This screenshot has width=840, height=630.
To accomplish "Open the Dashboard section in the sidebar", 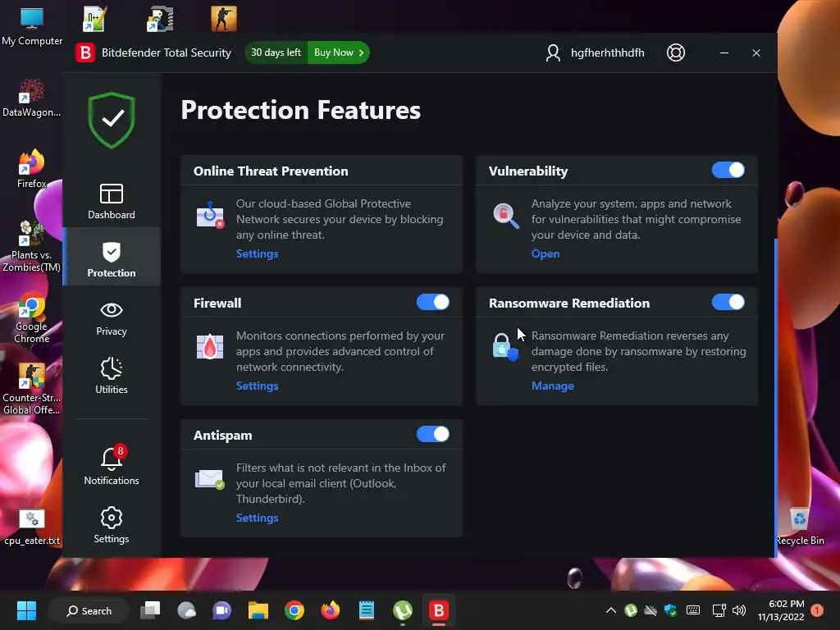I will [x=112, y=201].
